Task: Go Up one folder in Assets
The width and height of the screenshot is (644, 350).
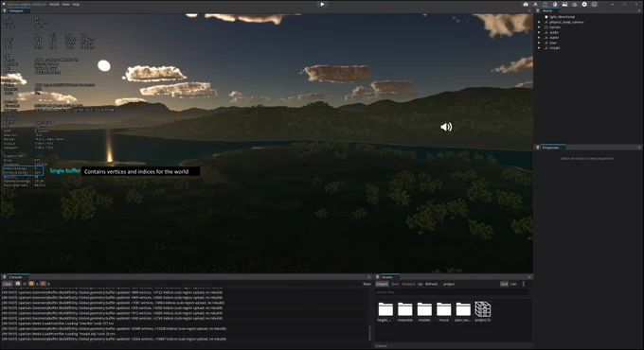Action: (x=420, y=284)
